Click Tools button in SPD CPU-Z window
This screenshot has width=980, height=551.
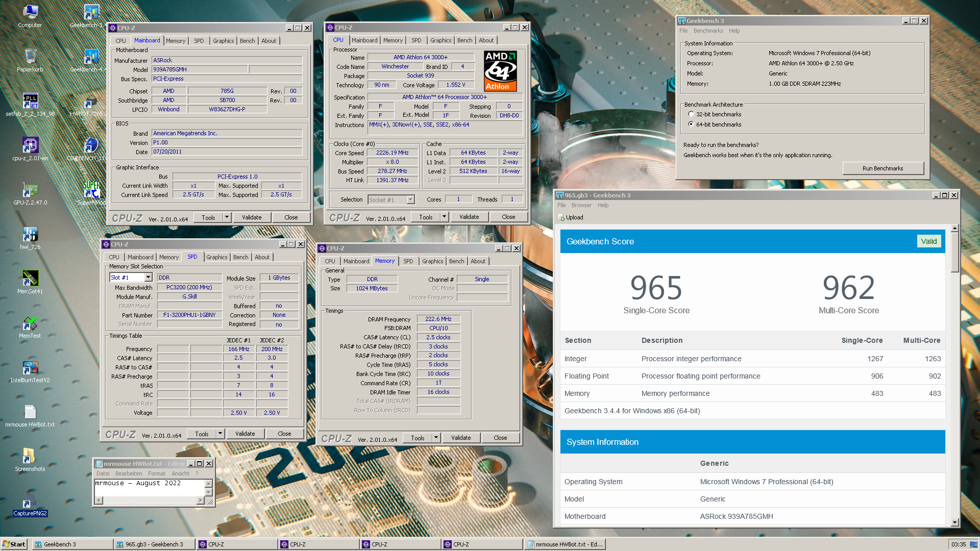coord(202,434)
